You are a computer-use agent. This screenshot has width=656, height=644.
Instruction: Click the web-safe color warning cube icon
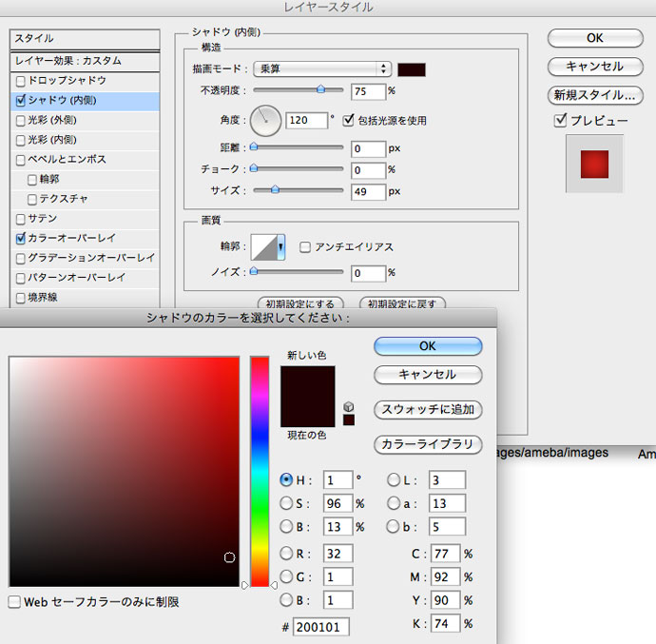pos(348,406)
